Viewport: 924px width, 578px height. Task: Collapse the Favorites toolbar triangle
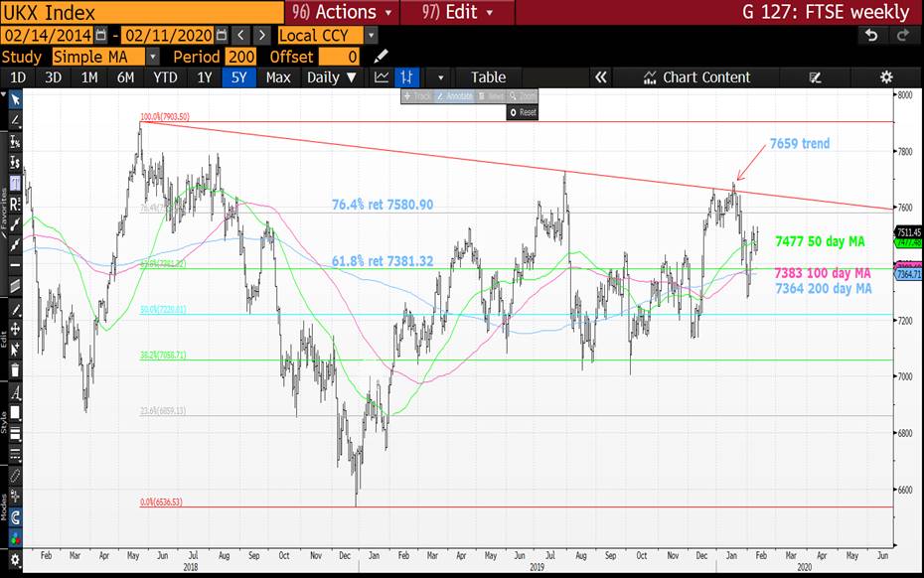(4, 93)
